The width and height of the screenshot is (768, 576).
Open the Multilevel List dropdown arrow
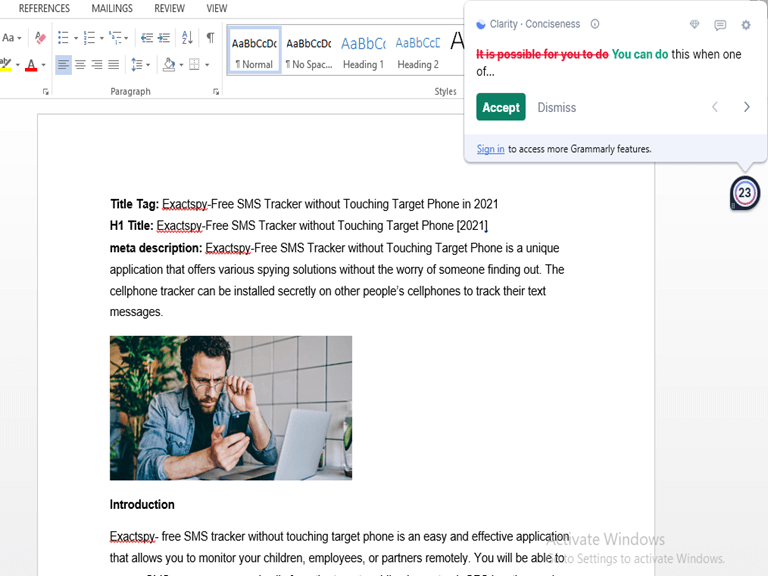point(126,38)
